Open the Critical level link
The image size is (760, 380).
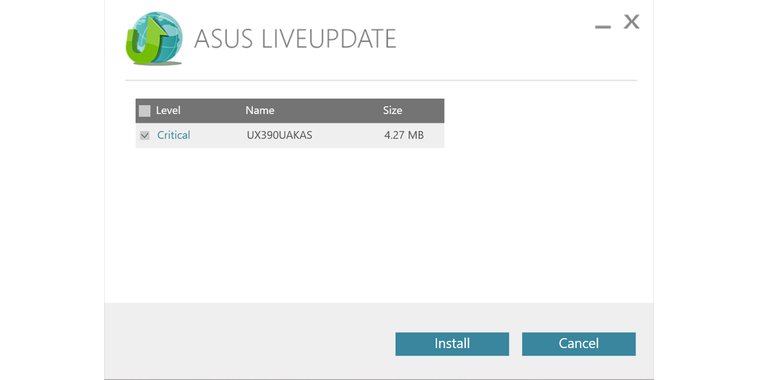(x=174, y=135)
